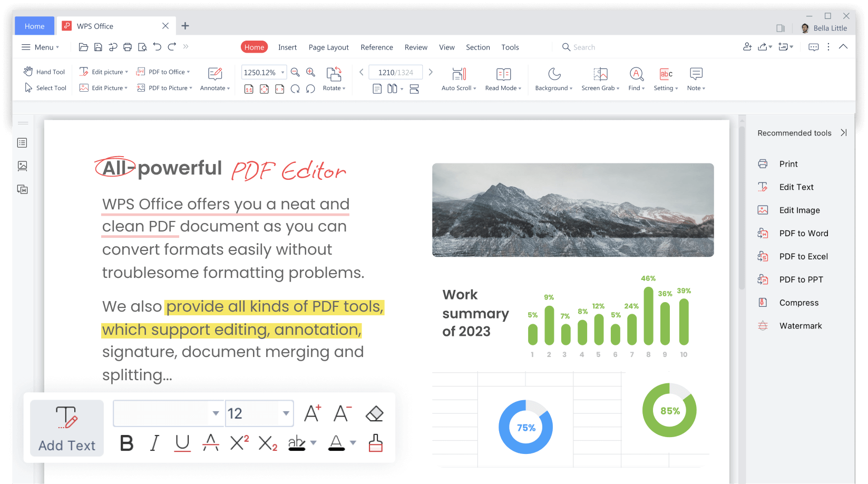The height and width of the screenshot is (484, 868).
Task: Click the Add Text button
Action: pyautogui.click(x=66, y=428)
